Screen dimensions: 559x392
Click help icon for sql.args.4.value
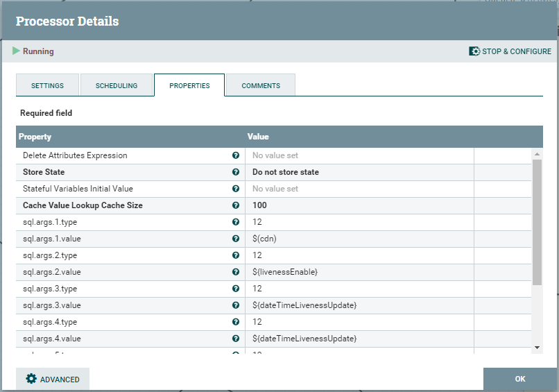click(236, 338)
